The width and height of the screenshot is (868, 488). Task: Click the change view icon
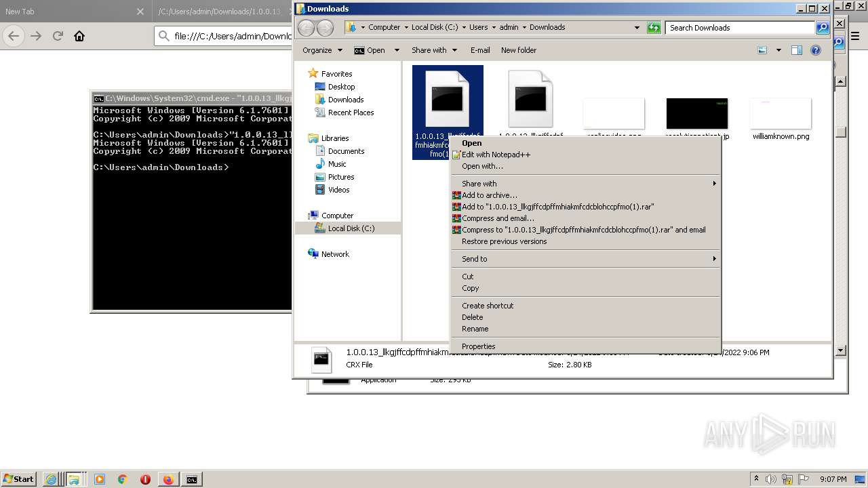762,50
